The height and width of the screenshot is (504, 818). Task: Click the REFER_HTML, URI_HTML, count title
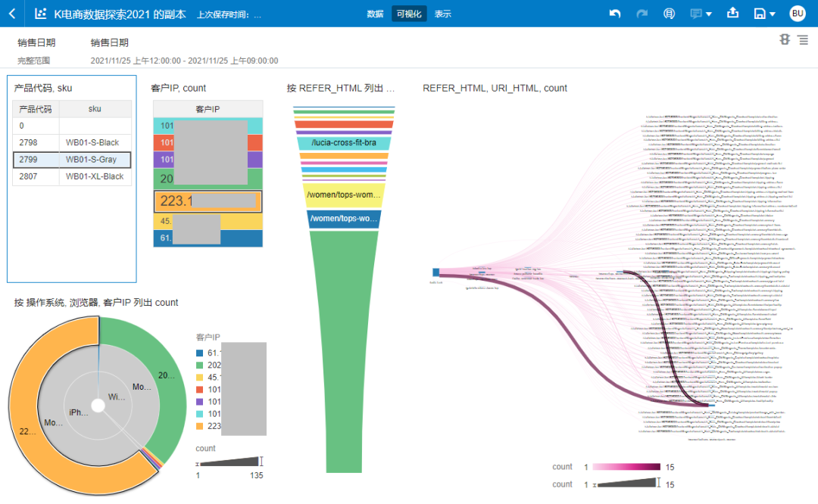pos(495,88)
